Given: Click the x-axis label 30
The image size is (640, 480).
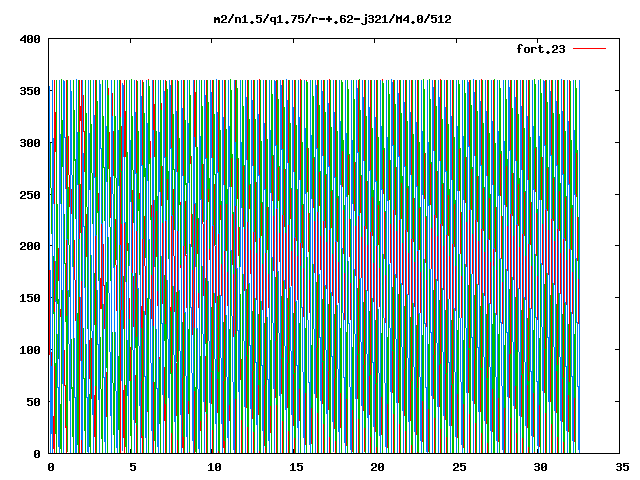Looking at the screenshot, I should point(541,467).
